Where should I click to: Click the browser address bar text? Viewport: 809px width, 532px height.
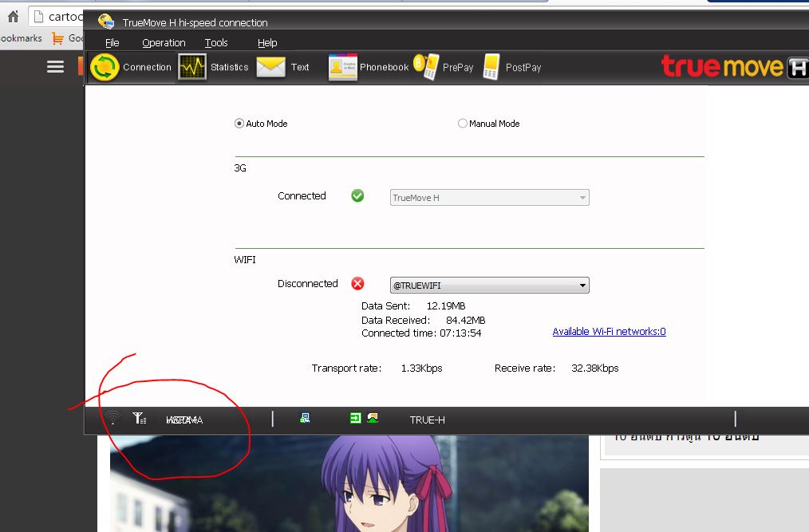pyautogui.click(x=65, y=17)
